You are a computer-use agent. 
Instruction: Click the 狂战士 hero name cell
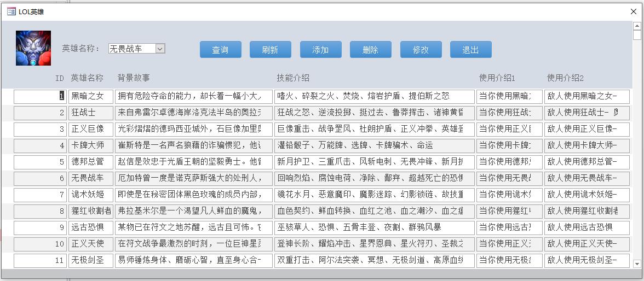(91, 113)
